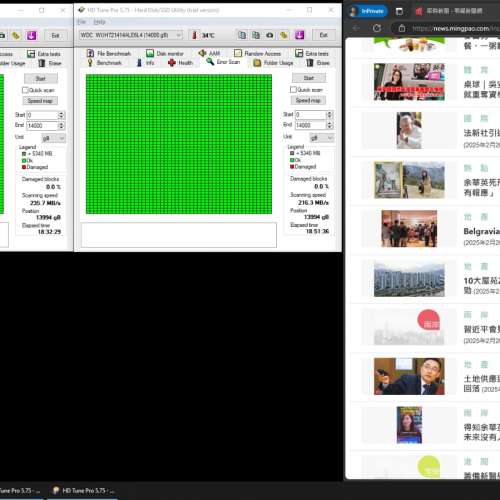Screen dimensions: 500x500
Task: Click purple download-arrow icon in left HD Tune window
Action: [31, 35]
